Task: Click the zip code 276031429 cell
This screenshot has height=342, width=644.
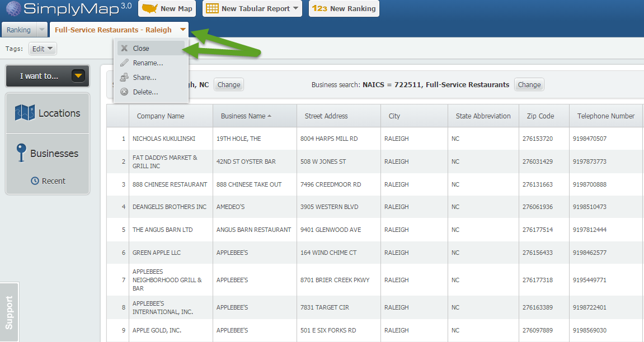Action: tap(544, 161)
